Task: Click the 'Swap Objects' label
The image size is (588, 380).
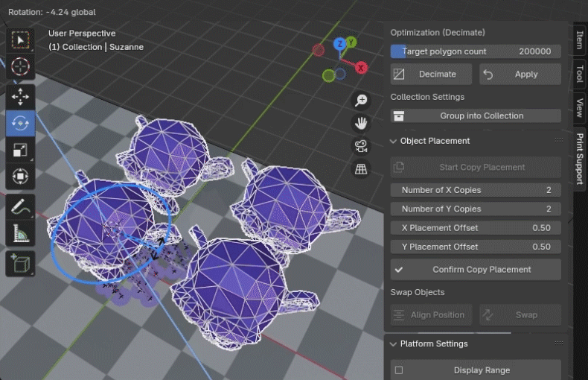Action: pyautogui.click(x=418, y=292)
